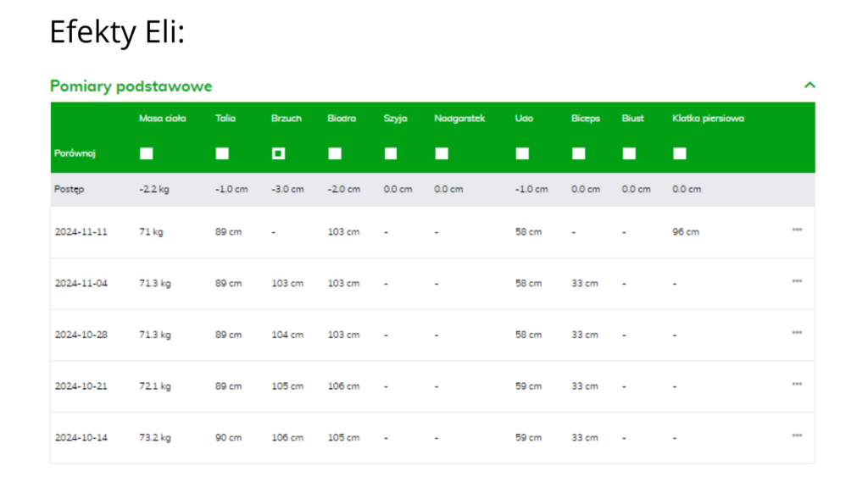Open options menu for 2024-10-28 row
The height and width of the screenshot is (488, 868).
[x=797, y=334]
